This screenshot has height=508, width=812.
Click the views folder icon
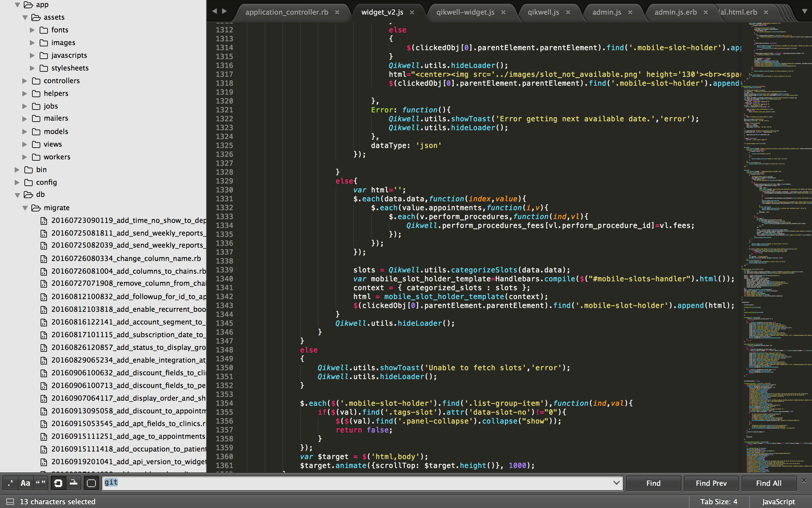[x=36, y=144]
